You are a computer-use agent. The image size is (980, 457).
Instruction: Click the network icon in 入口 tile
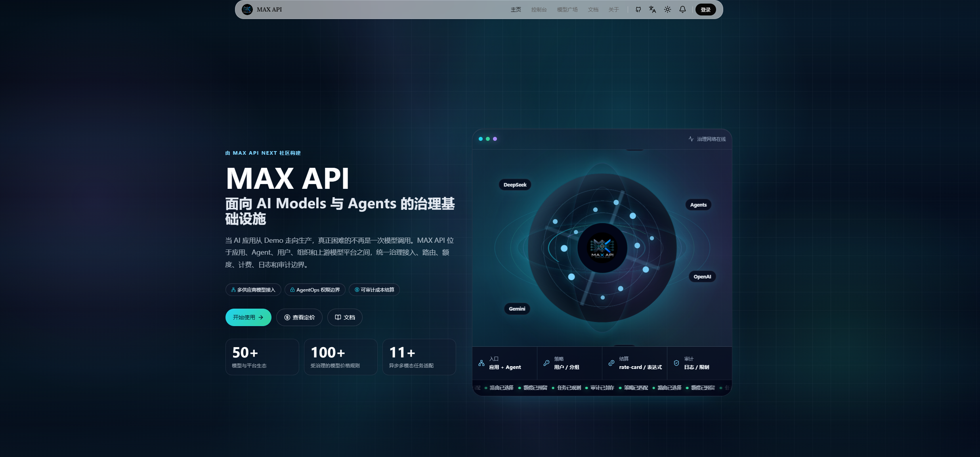coord(481,363)
